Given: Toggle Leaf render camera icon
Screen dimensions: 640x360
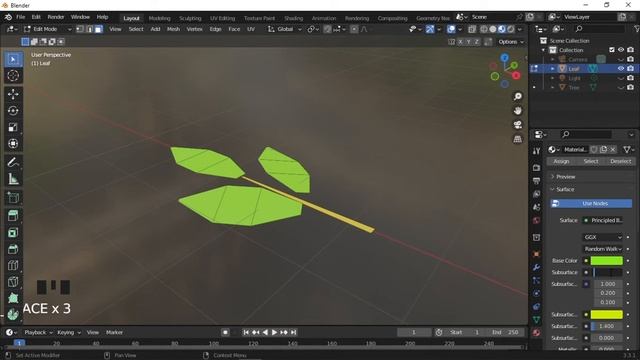Looking at the screenshot, I should [631, 69].
